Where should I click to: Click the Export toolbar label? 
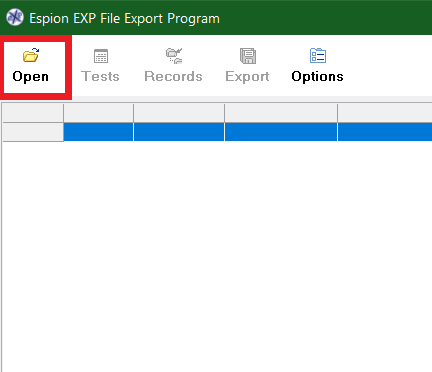coord(247,77)
